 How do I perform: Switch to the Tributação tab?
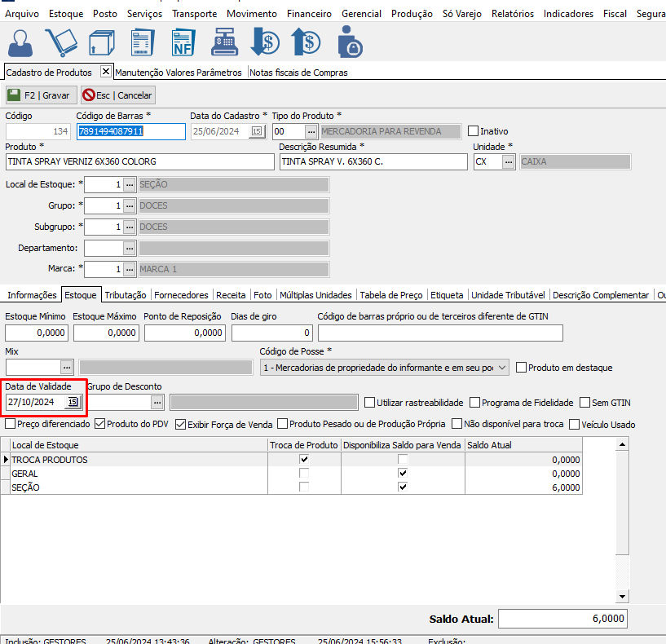pyautogui.click(x=126, y=295)
